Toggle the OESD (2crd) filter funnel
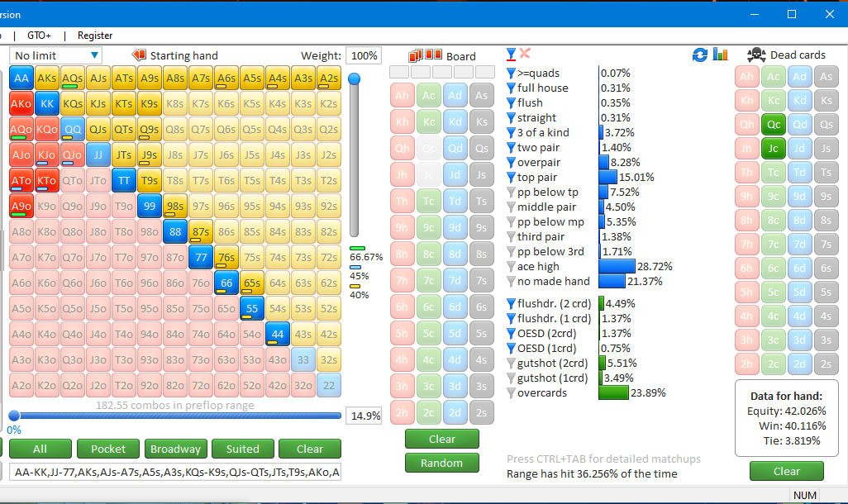This screenshot has height=504, width=848. point(511,334)
